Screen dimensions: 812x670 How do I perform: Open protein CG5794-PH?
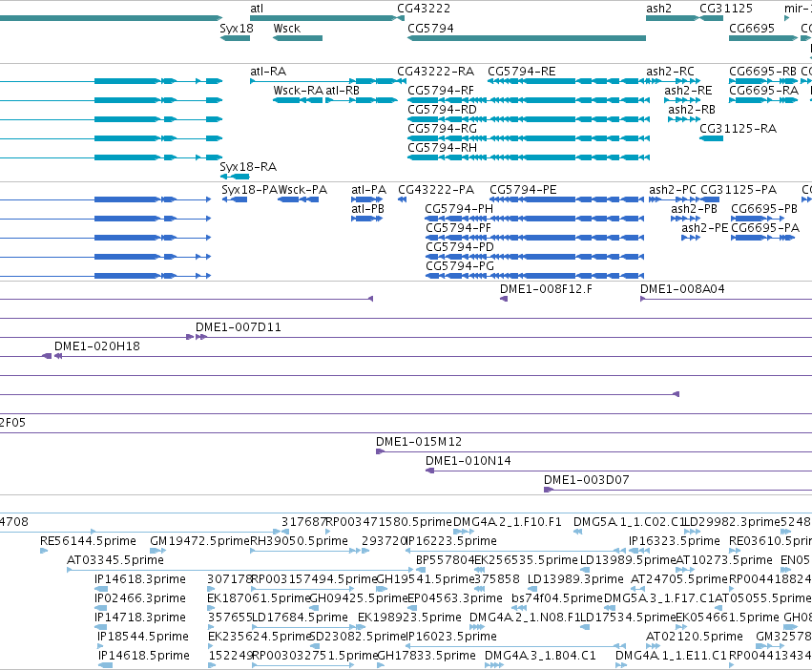459,209
